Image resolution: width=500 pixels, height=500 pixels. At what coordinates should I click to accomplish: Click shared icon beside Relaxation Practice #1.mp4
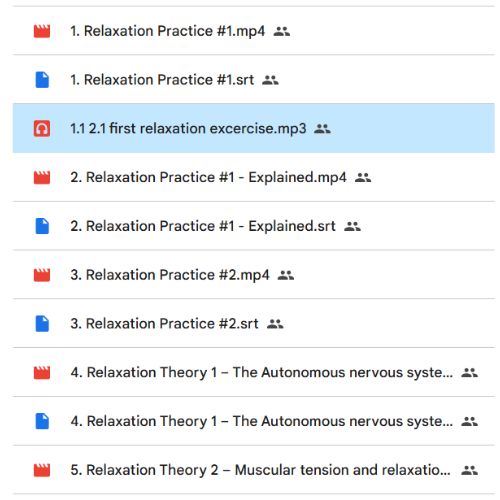pos(282,31)
